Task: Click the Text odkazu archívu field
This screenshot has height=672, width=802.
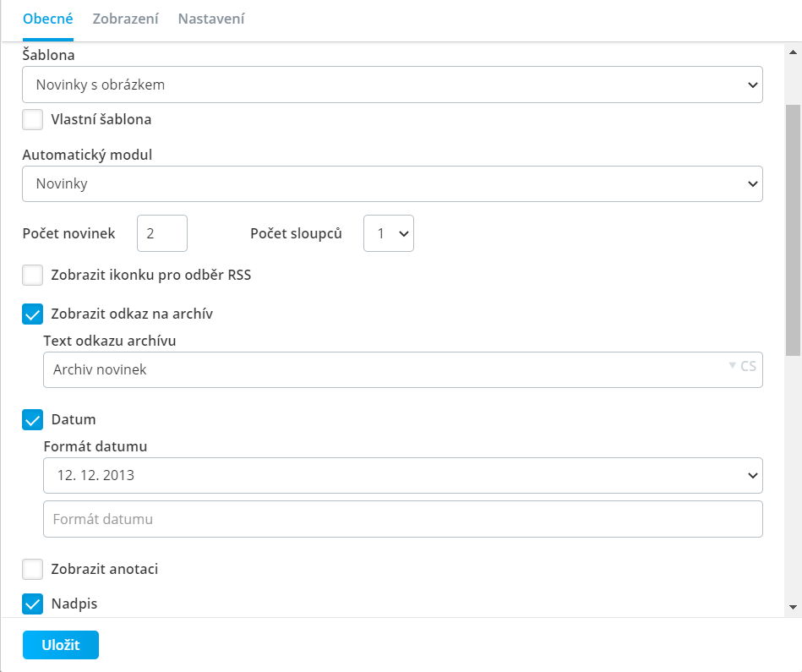Action: click(x=402, y=369)
